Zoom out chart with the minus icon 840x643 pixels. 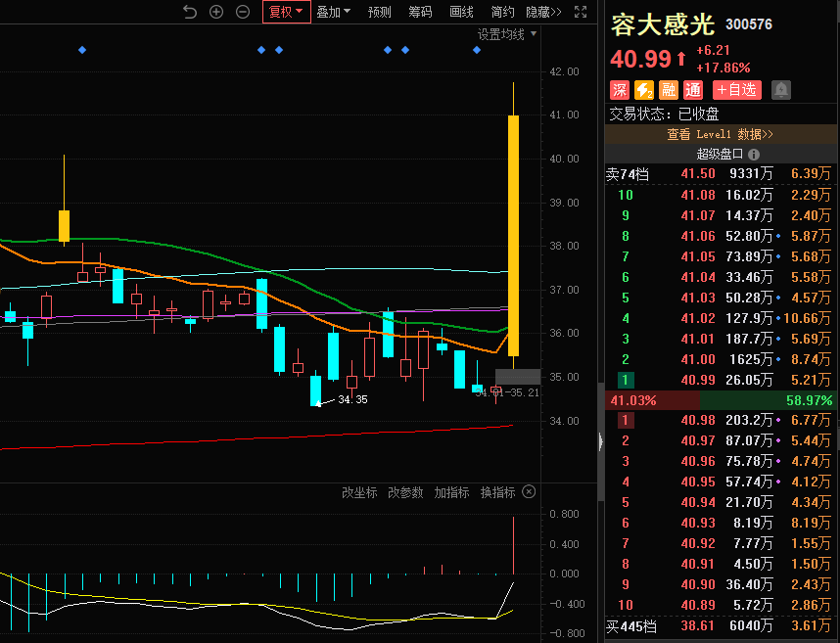click(x=243, y=12)
